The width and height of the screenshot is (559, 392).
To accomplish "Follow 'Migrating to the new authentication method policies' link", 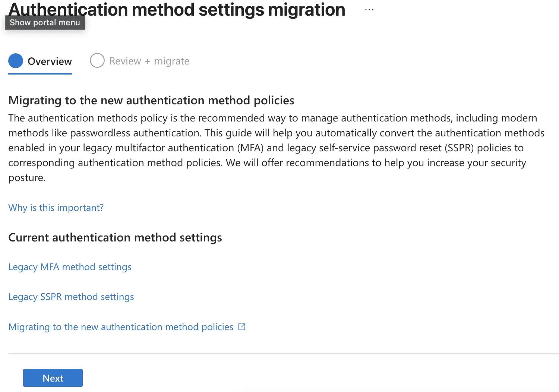I will tap(121, 327).
